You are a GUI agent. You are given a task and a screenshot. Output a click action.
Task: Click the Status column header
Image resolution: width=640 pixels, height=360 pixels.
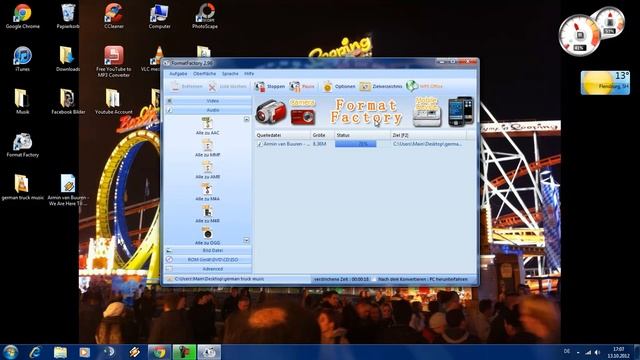coord(362,135)
